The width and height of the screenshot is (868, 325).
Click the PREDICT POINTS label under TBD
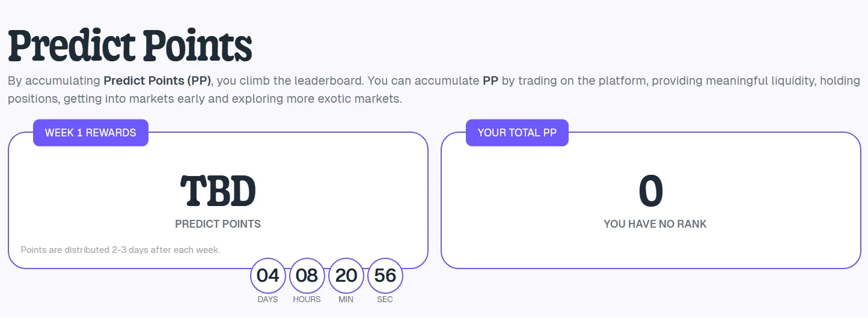coord(218,224)
